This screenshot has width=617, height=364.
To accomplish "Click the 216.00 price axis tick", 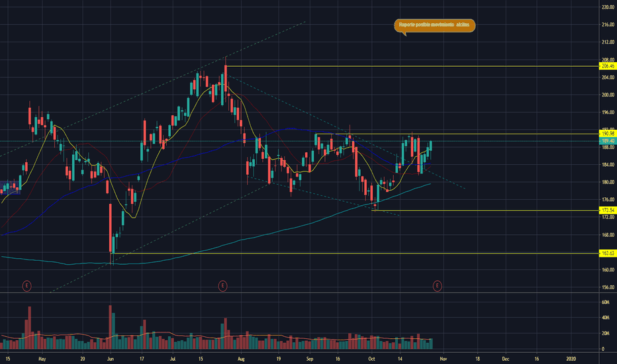I will click(608, 24).
